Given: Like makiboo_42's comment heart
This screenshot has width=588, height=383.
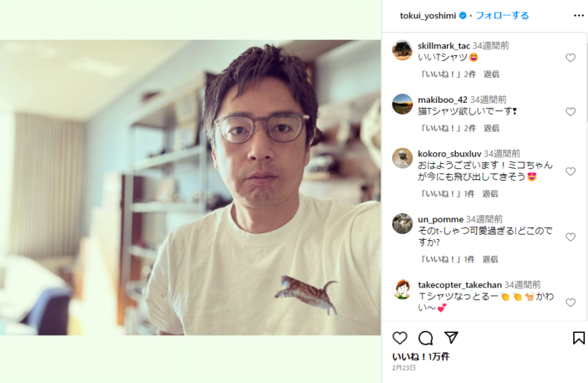Looking at the screenshot, I should pos(570,112).
